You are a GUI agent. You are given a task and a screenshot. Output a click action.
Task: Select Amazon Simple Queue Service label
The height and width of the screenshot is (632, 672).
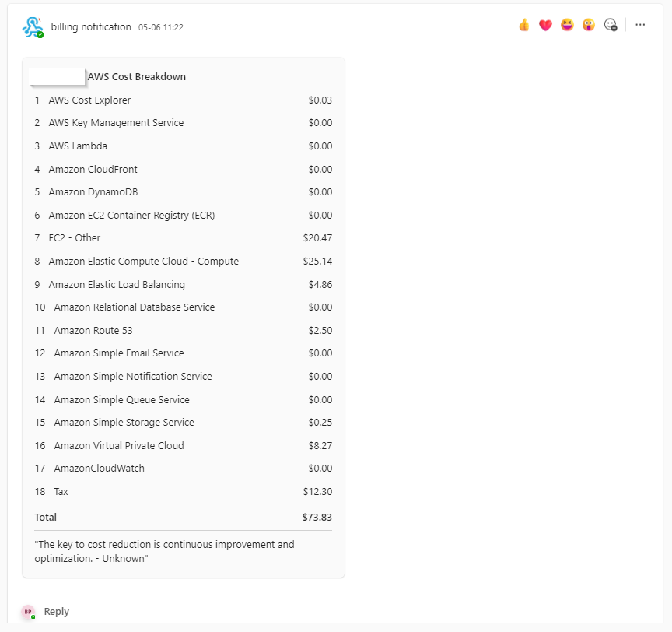[121, 399]
